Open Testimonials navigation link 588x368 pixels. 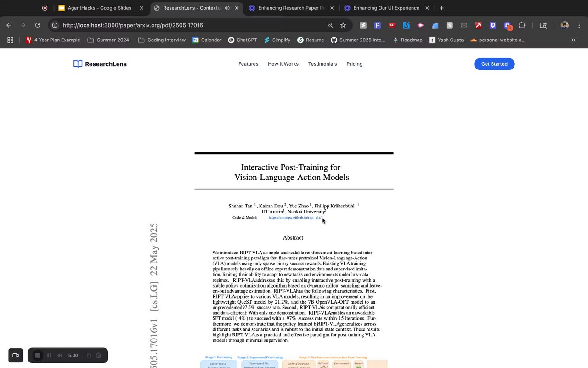322,64
